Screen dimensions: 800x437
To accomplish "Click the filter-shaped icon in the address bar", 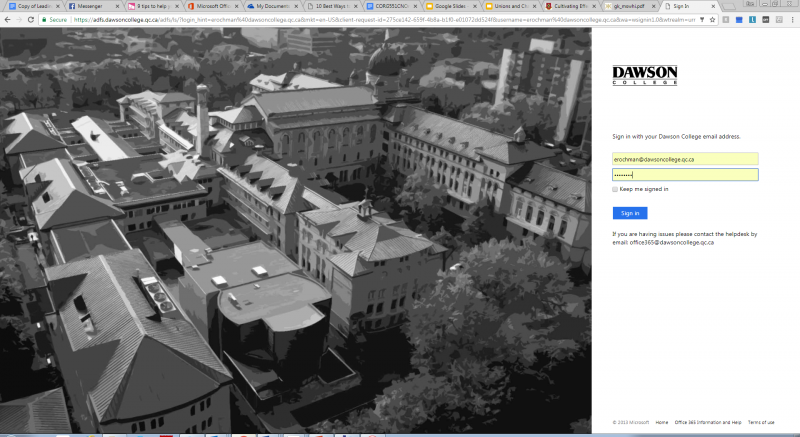I will [x=702, y=19].
